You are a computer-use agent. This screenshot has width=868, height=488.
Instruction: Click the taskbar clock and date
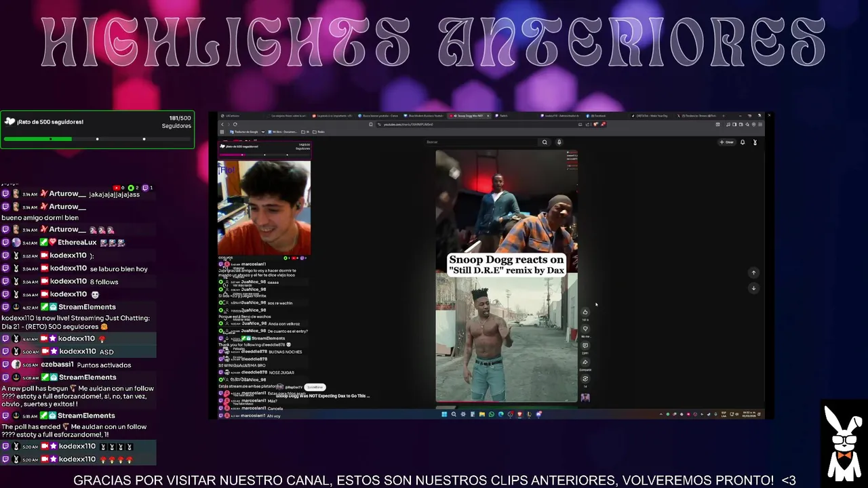750,414
